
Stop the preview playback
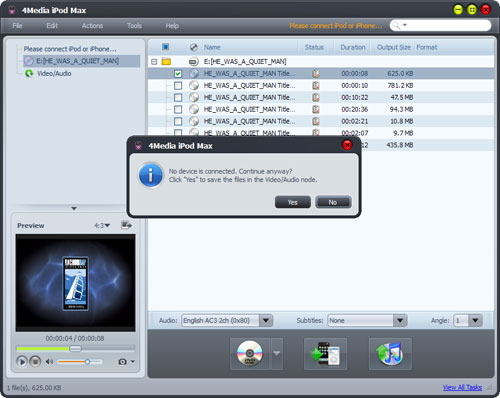tap(35, 362)
